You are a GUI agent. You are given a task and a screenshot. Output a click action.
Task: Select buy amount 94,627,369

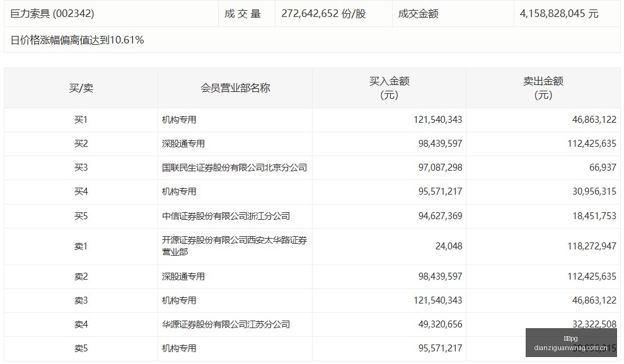coord(440,216)
